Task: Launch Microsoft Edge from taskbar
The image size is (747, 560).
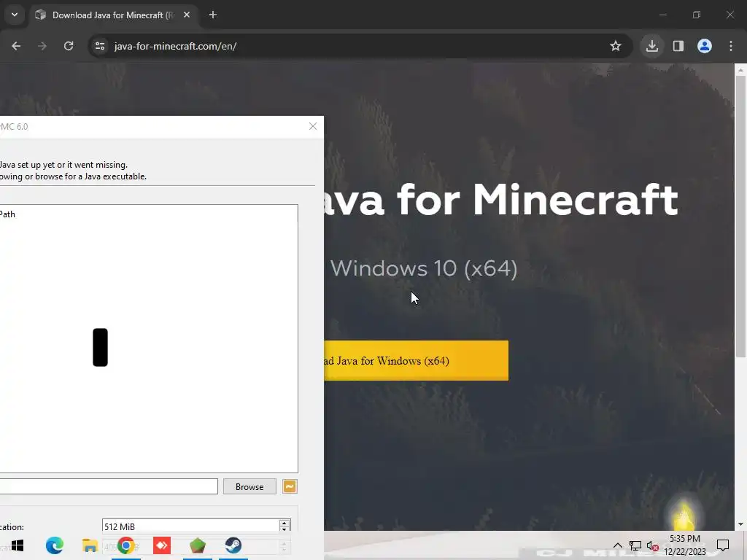Action: (54, 545)
